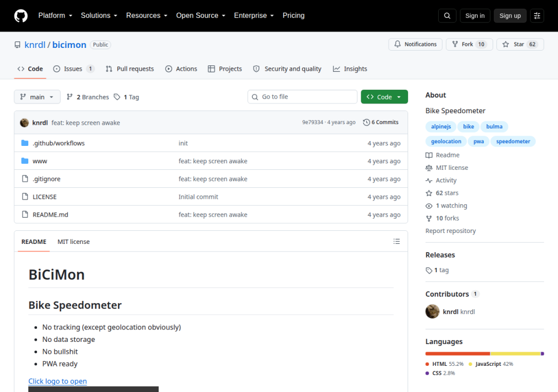Click the star icon beside 62 stars

coord(429,193)
